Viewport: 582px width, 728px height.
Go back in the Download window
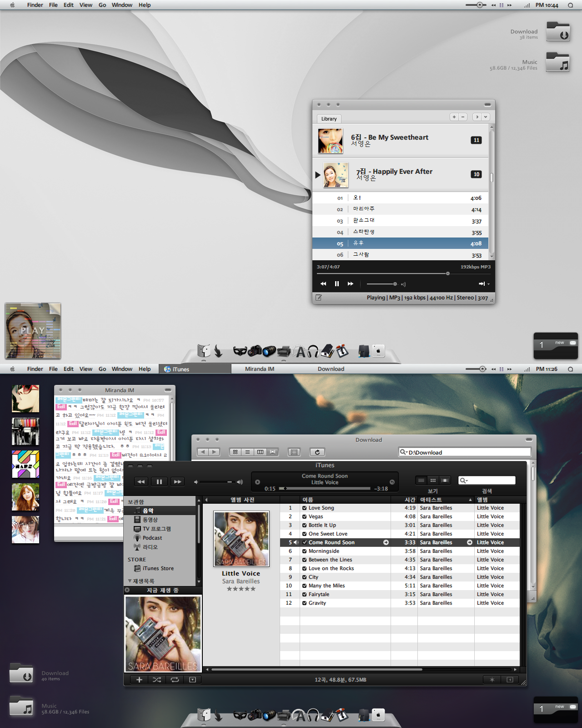pos(203,452)
